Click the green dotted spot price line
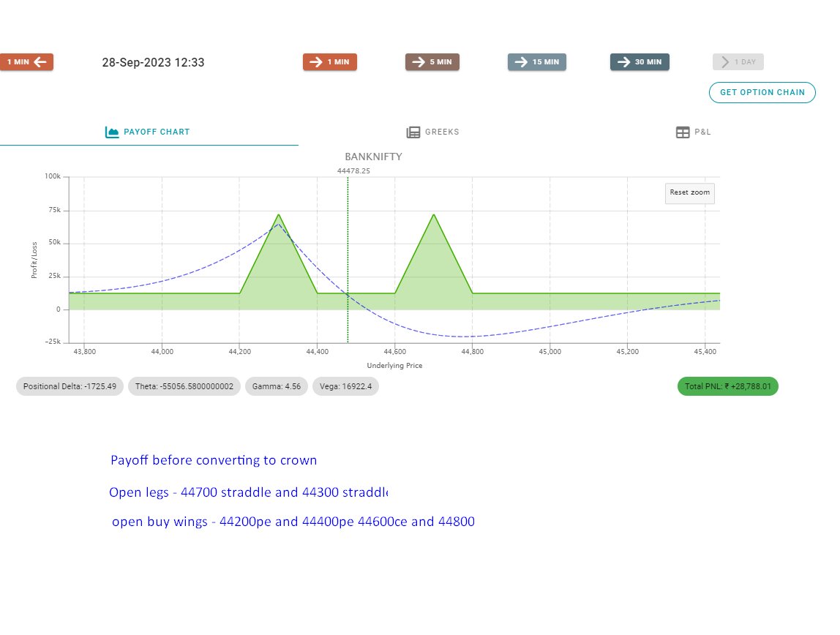This screenshot has height=635, width=840. (x=348, y=260)
